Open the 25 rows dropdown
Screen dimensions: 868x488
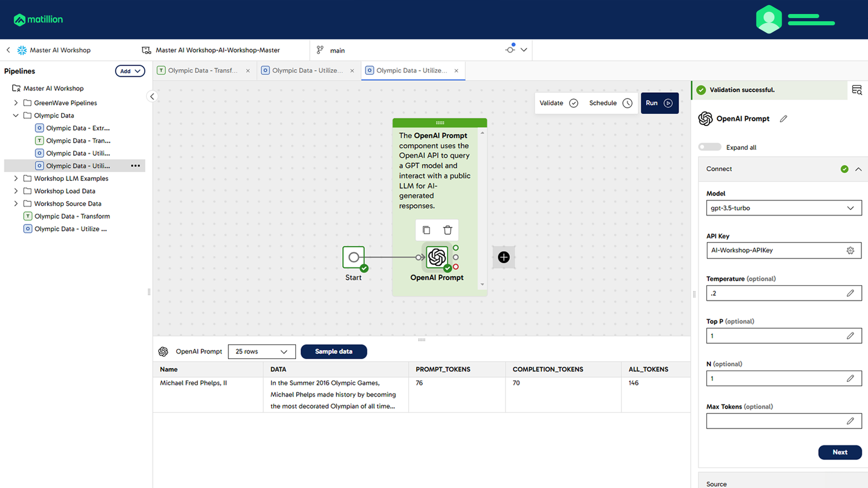tap(261, 352)
